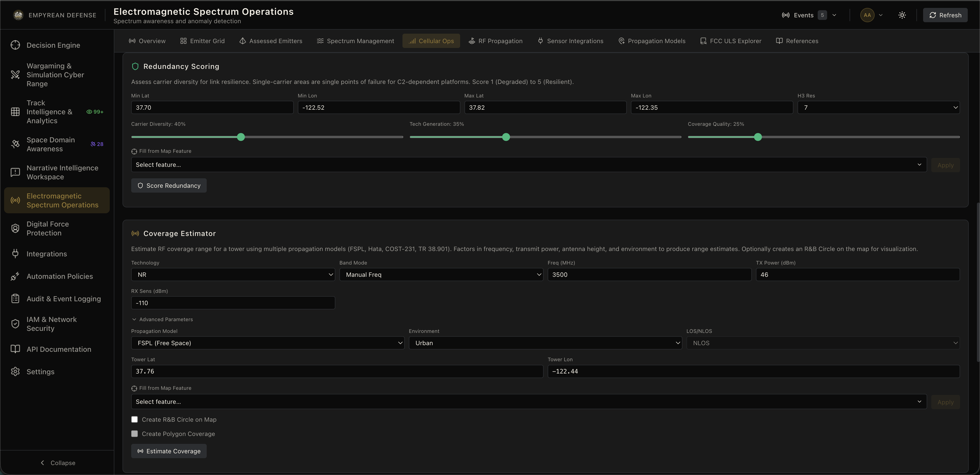Select the Narrative Intelligence Workspace icon
Viewport: 980px width, 475px height.
(15, 172)
